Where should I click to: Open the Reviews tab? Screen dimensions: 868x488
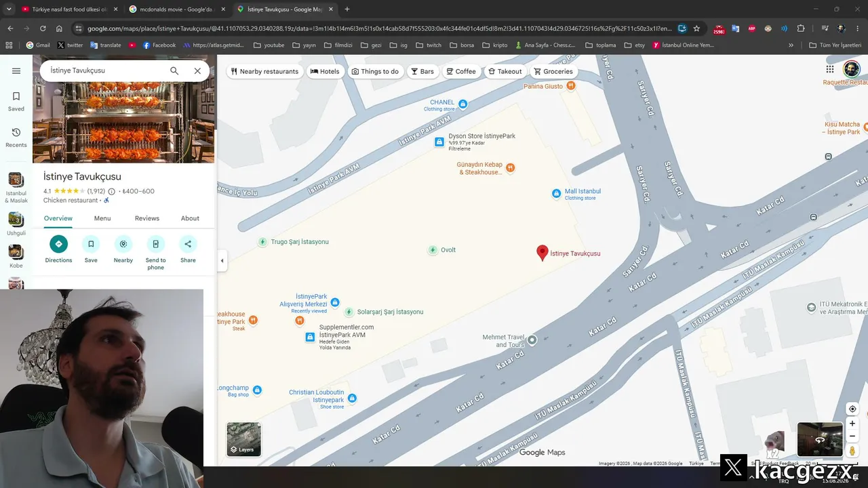click(146, 218)
